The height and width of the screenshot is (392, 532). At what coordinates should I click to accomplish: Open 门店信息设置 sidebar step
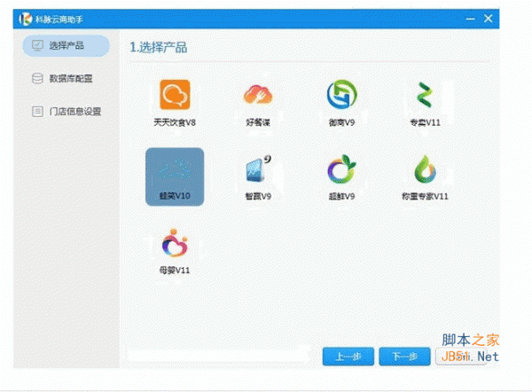click(x=66, y=112)
